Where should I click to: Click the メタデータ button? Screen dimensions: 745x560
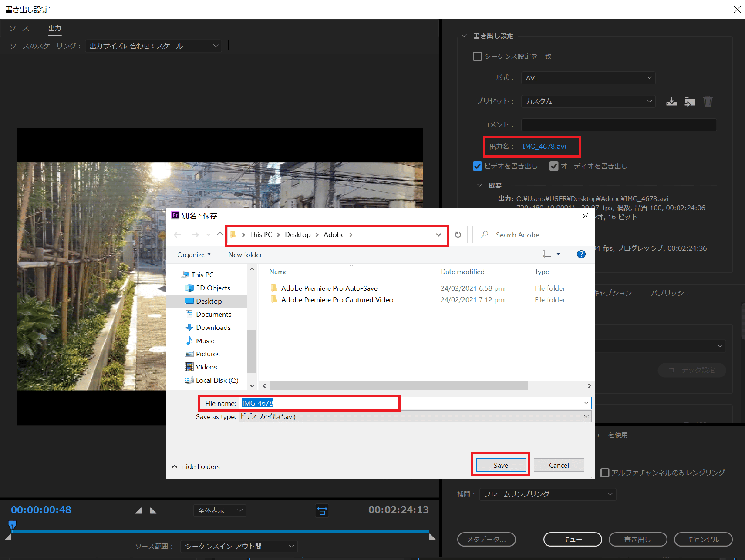point(486,539)
